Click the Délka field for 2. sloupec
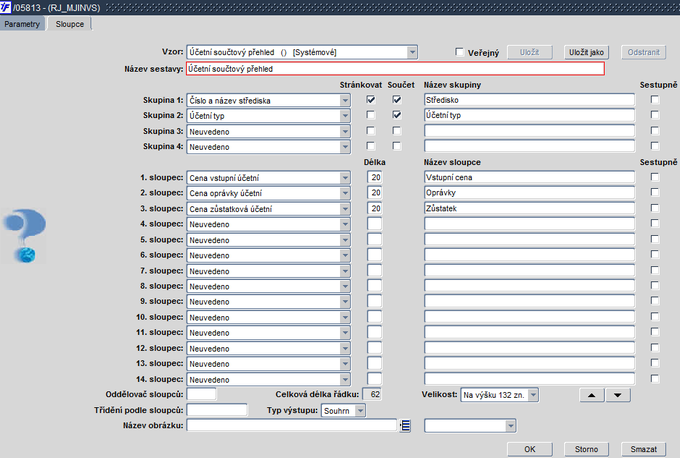Image resolution: width=680 pixels, height=458 pixels. click(375, 193)
